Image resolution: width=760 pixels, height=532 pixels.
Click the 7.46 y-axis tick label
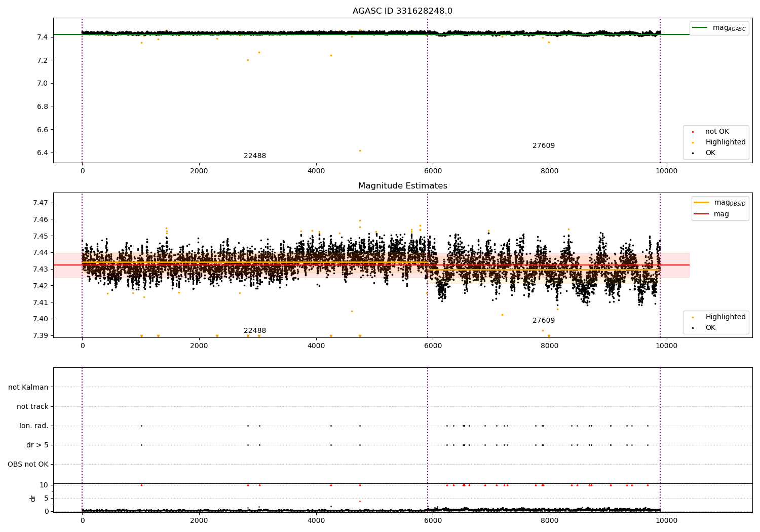click(40, 220)
